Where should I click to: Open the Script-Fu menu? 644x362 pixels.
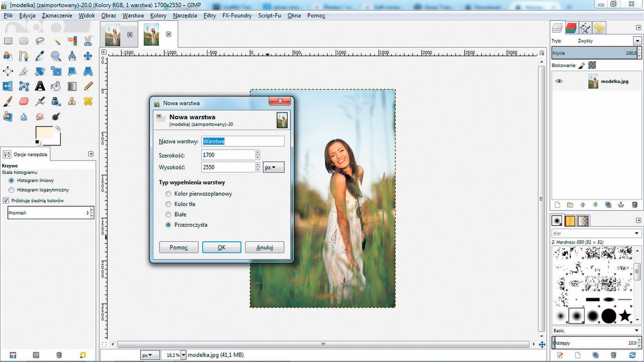coord(270,16)
